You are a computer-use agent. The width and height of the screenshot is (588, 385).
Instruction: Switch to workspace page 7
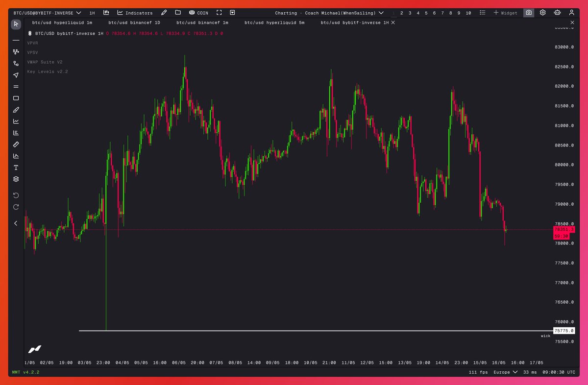pos(442,13)
